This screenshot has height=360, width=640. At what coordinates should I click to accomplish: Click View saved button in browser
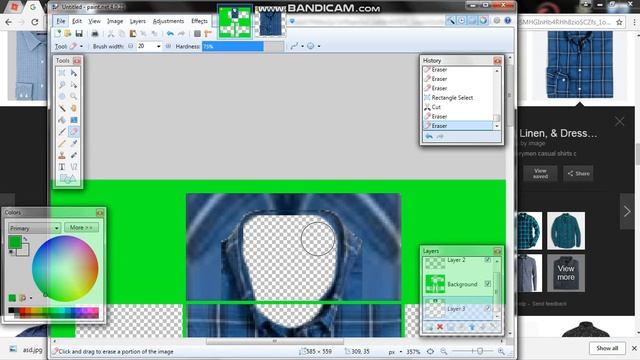click(540, 173)
